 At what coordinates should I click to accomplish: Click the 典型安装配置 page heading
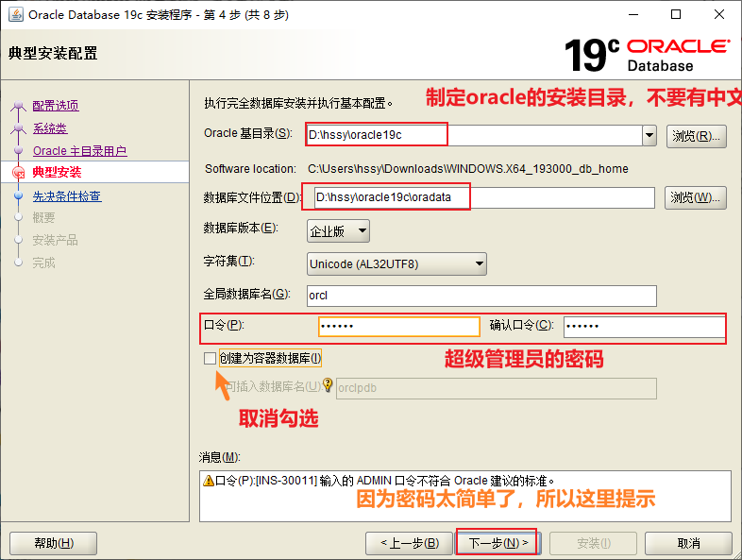53,53
